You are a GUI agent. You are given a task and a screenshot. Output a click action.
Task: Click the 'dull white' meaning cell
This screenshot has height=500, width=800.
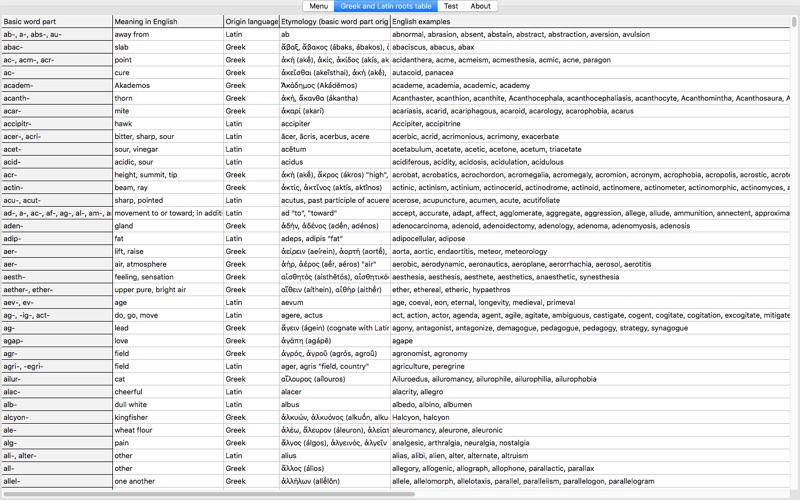pyautogui.click(x=168, y=404)
